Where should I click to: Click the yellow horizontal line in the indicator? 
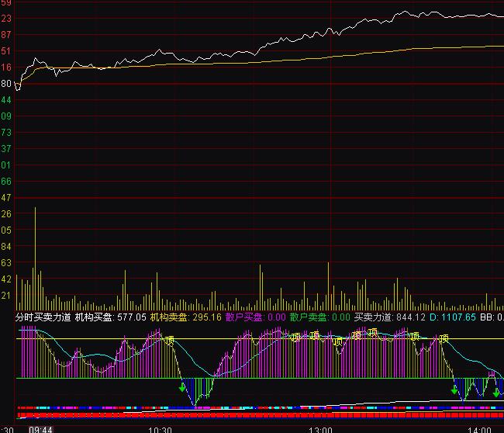click(x=233, y=338)
